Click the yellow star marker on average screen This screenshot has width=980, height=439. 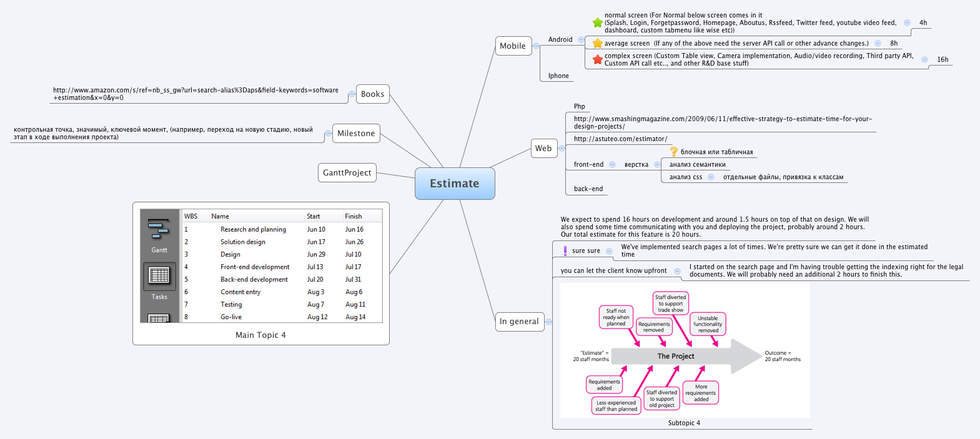pos(598,43)
